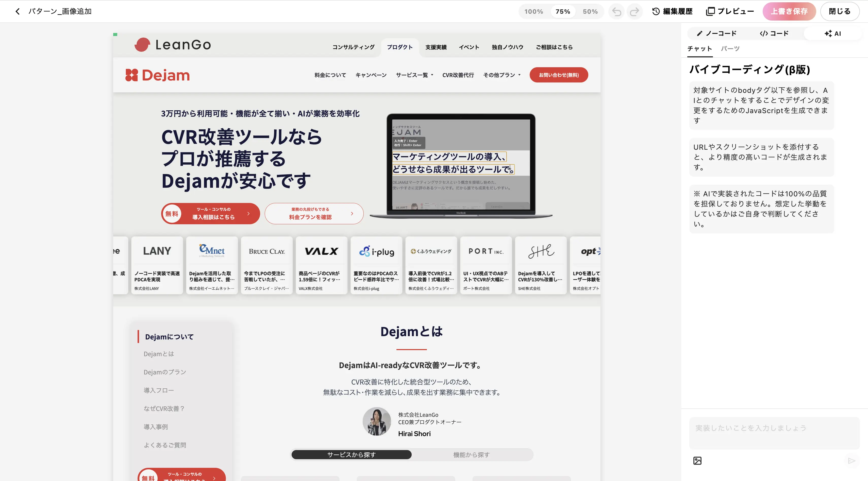This screenshot has width=868, height=481.
Task: Click the 上書き保存 save button
Action: pyautogui.click(x=789, y=11)
